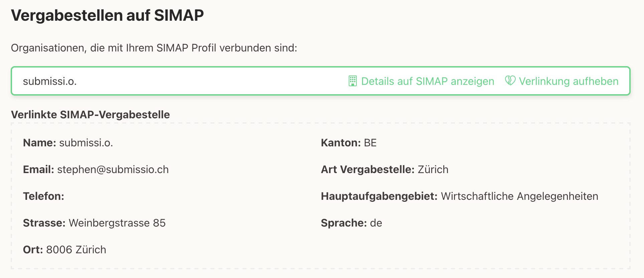The image size is (644, 278).
Task: Click the Ort value 8006 Zürich
Action: (x=76, y=250)
